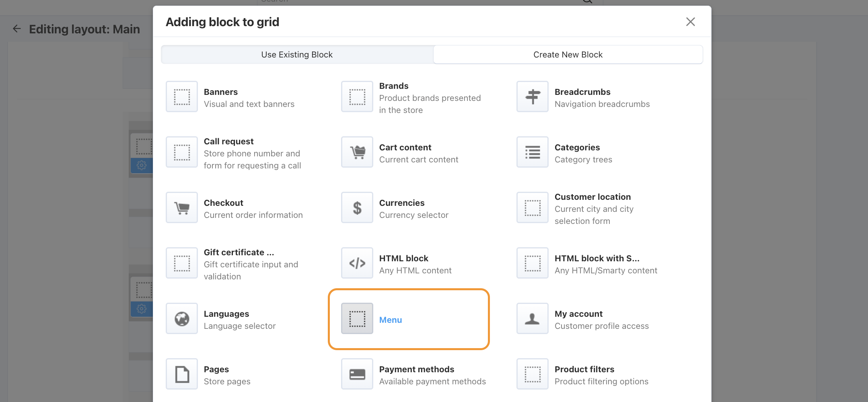
Task: Select the Product filters block icon
Action: pyautogui.click(x=533, y=374)
